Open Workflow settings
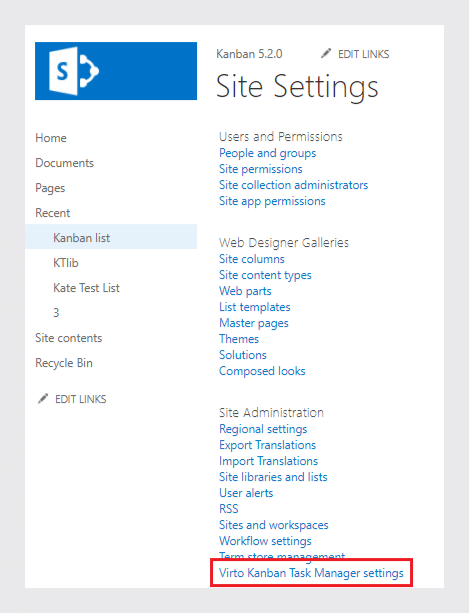This screenshot has width=469, height=613. pos(265,541)
